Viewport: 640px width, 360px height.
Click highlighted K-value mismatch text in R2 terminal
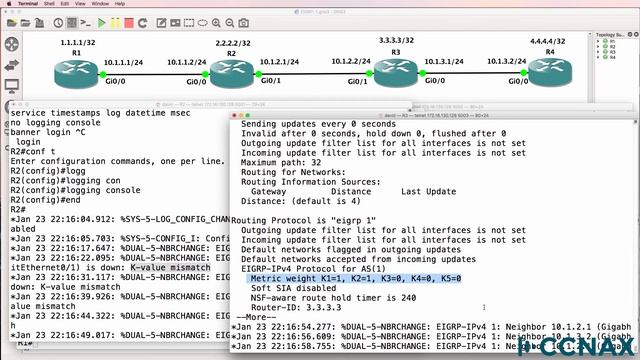tap(171, 268)
